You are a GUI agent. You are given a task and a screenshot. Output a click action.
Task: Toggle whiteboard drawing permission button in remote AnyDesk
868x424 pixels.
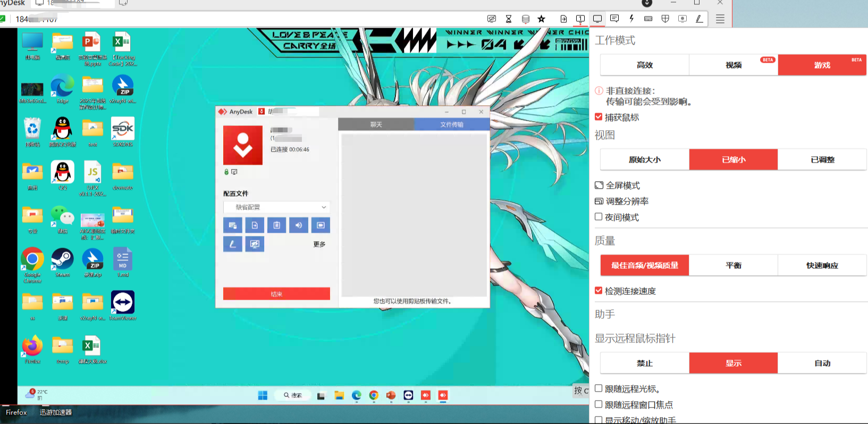[233, 244]
